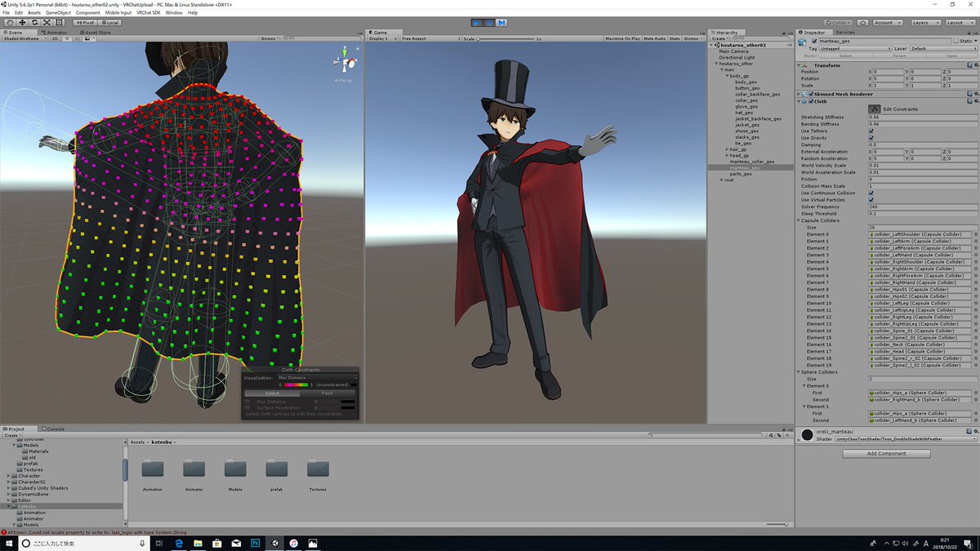Image resolution: width=980 pixels, height=551 pixels.
Task: Open the Shaded Wireframe draw mode dropdown
Action: click(24, 38)
